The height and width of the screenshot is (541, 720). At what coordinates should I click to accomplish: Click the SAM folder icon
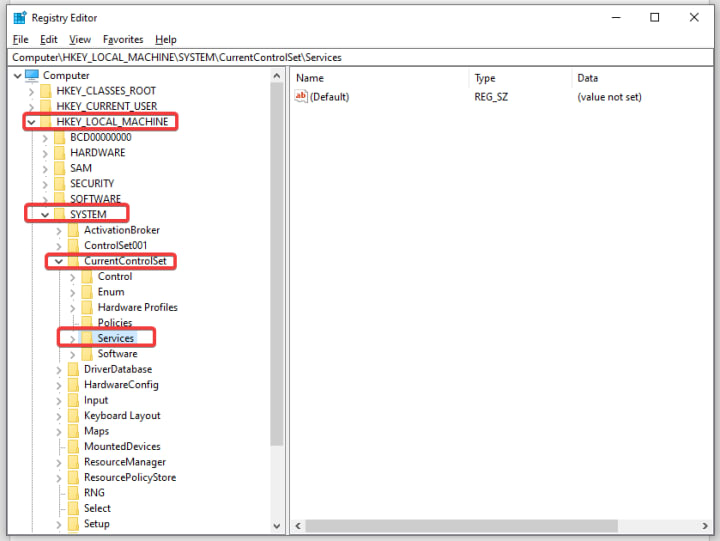(x=60, y=168)
